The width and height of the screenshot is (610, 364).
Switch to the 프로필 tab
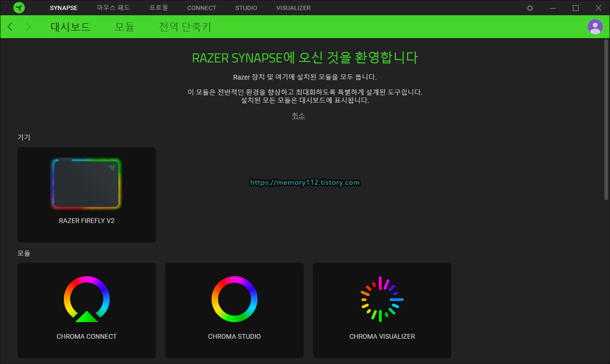coord(158,8)
